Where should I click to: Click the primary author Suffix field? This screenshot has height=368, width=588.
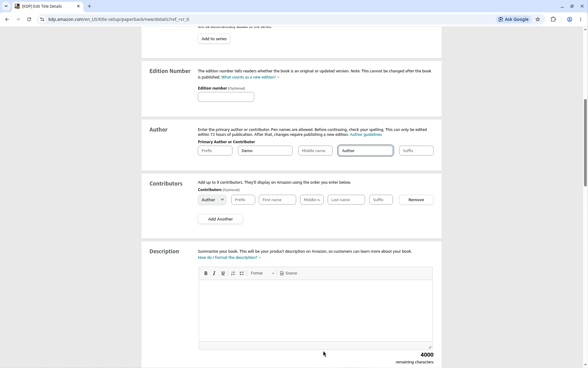[x=416, y=151]
